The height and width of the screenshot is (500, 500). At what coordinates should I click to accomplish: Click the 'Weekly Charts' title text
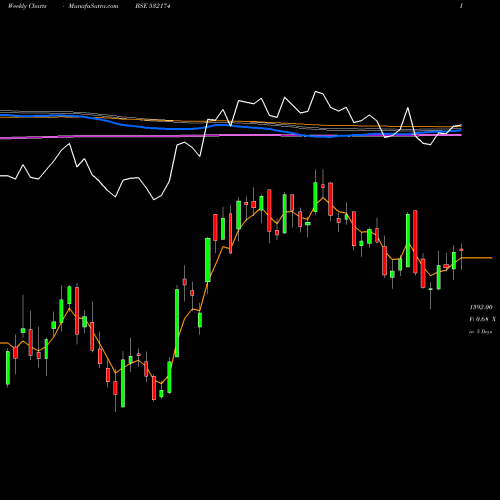pyautogui.click(x=27, y=6)
